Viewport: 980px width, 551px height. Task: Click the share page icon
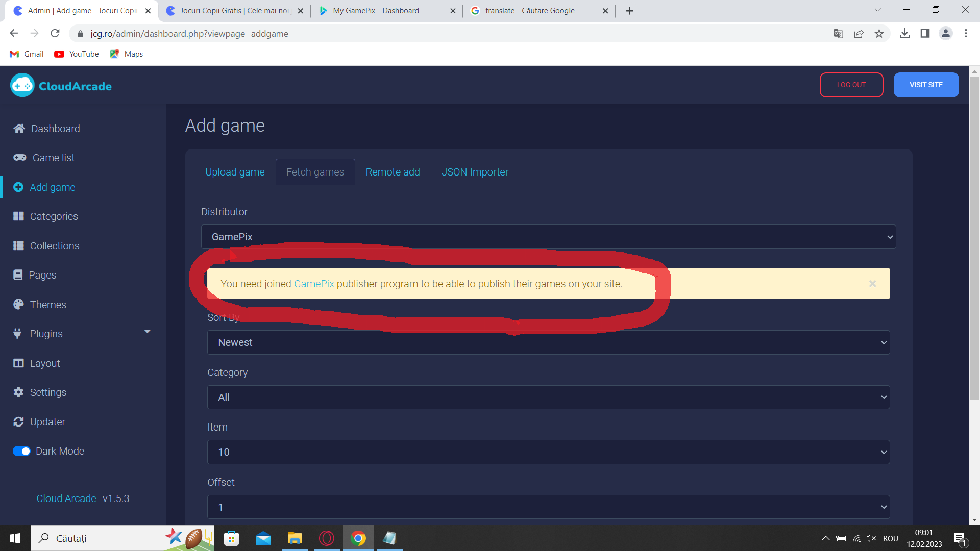[x=859, y=34]
